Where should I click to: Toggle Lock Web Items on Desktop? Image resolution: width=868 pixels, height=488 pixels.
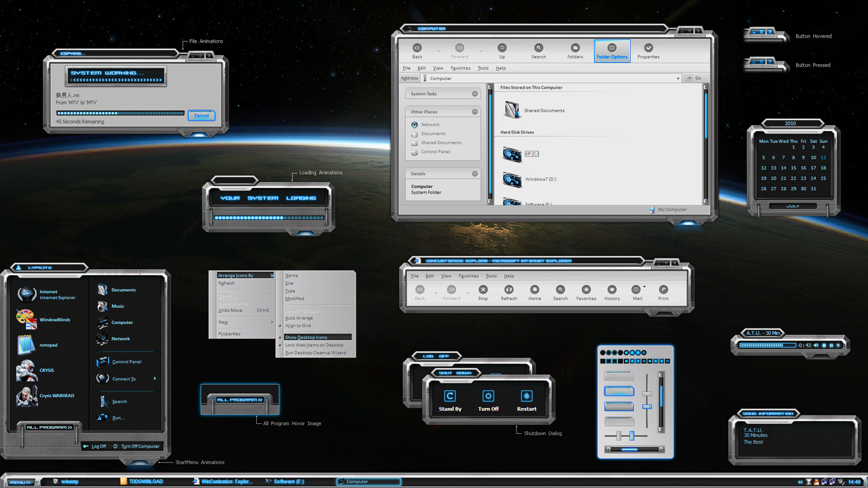click(315, 345)
